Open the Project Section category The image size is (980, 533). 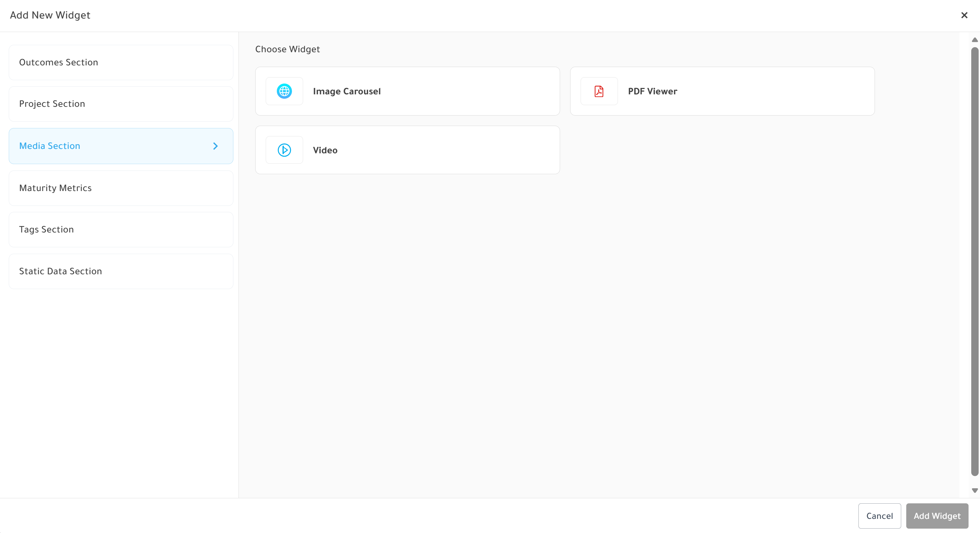click(121, 104)
